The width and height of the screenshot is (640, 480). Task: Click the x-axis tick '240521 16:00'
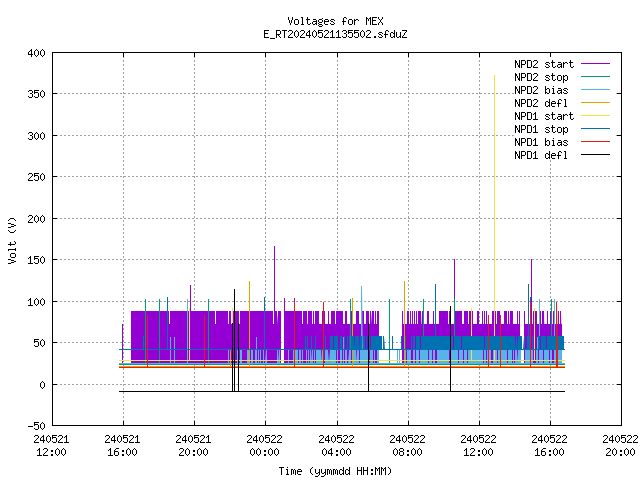click(122, 445)
